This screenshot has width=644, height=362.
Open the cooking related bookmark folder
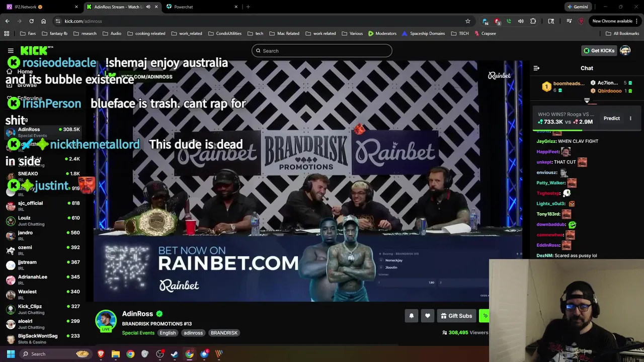[x=146, y=34]
